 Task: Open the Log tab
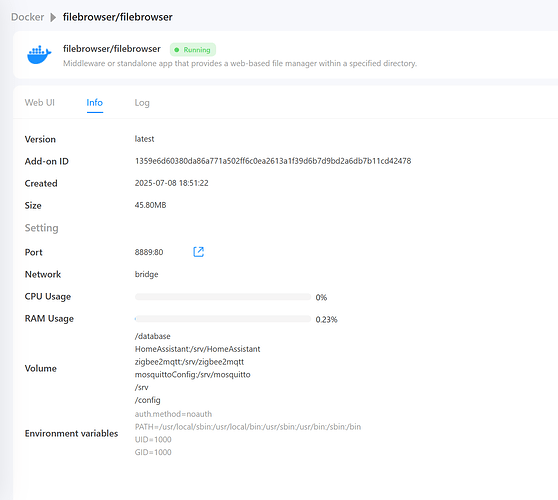[x=142, y=103]
